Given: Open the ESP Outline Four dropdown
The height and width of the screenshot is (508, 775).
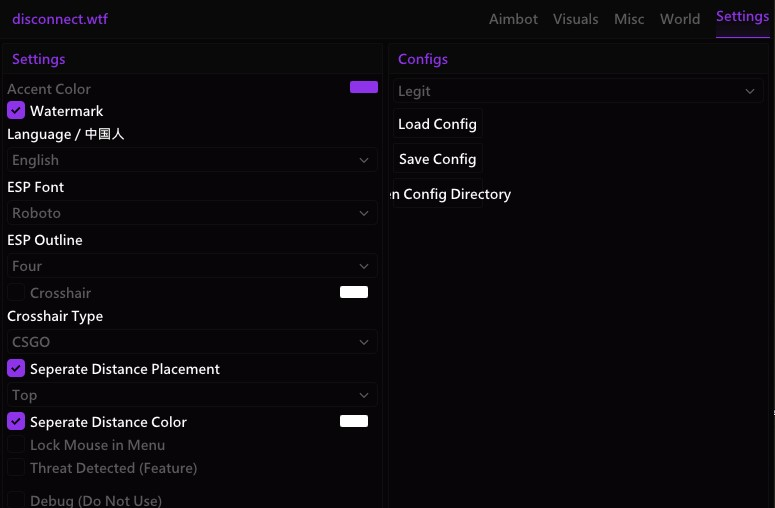Looking at the screenshot, I should pyautogui.click(x=192, y=266).
